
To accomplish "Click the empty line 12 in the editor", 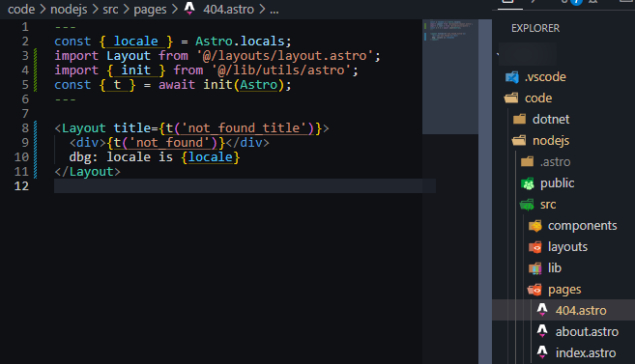I will [x=245, y=186].
